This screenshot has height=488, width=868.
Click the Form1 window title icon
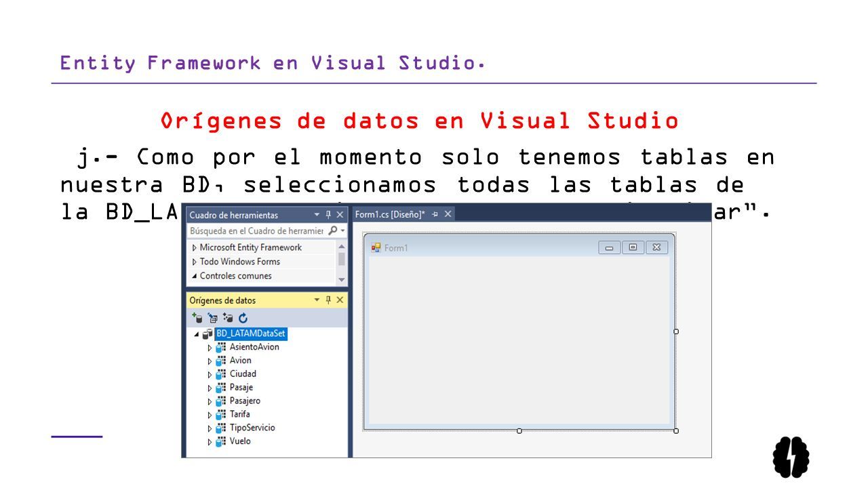pyautogui.click(x=376, y=247)
